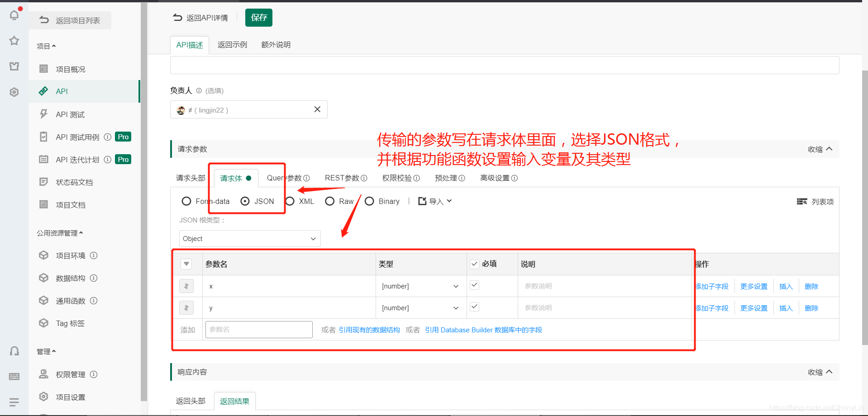This screenshot has width=868, height=416.
Task: Open the notification bell icon
Action: tap(14, 14)
